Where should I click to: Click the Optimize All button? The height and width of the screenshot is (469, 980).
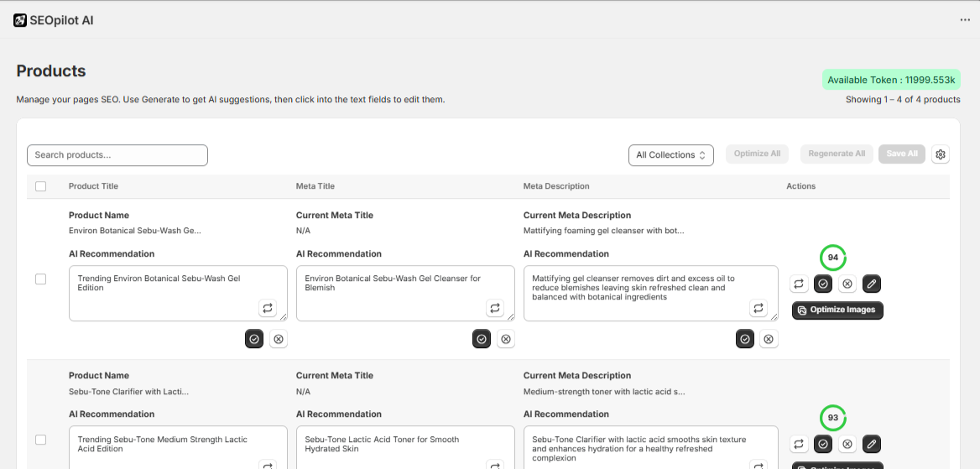(x=757, y=154)
